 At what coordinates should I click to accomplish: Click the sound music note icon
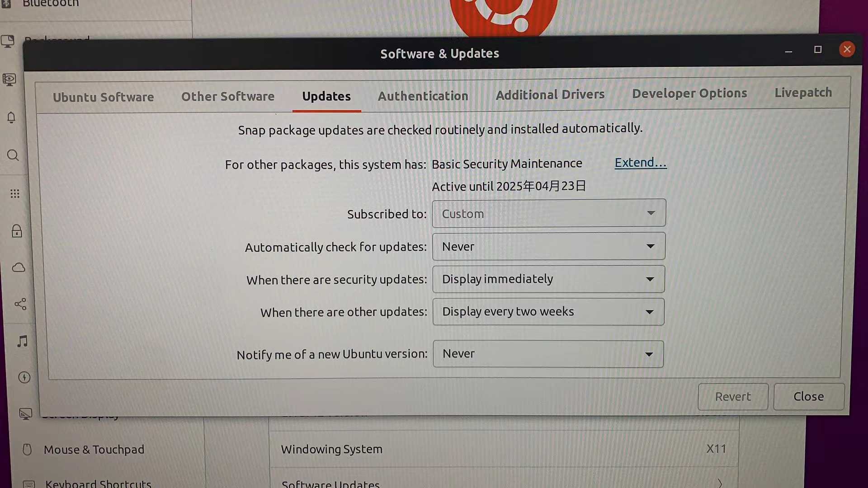[x=22, y=341]
